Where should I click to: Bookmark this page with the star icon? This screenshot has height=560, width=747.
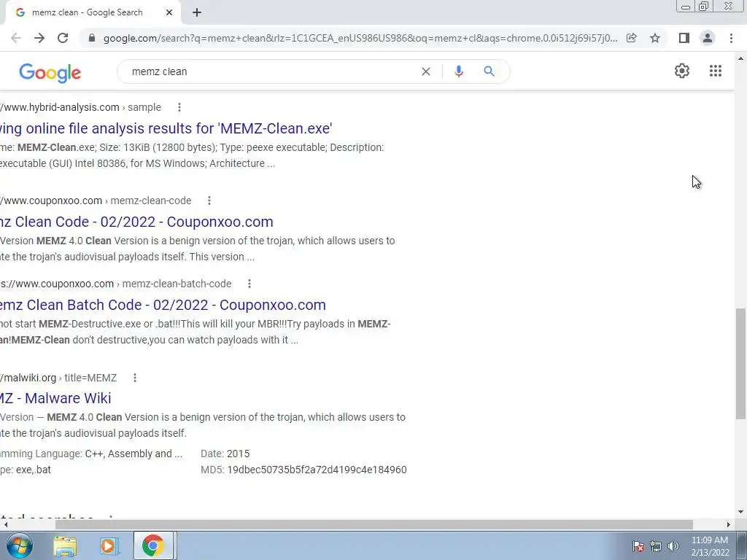click(x=655, y=38)
